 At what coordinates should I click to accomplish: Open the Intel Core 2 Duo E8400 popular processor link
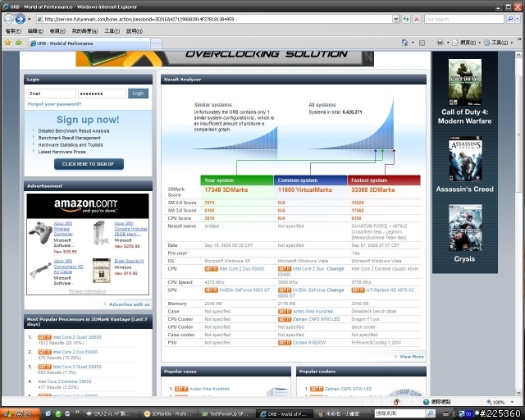[x=75, y=352]
